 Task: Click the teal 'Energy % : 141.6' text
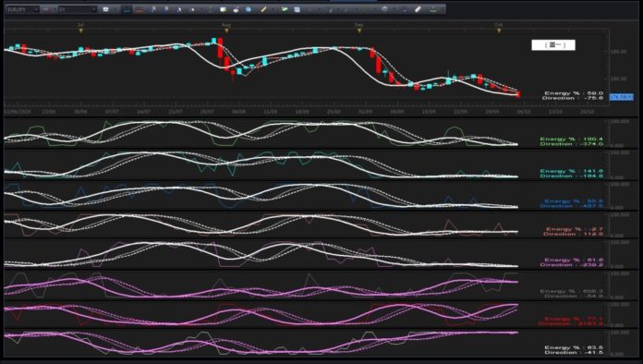(x=572, y=171)
